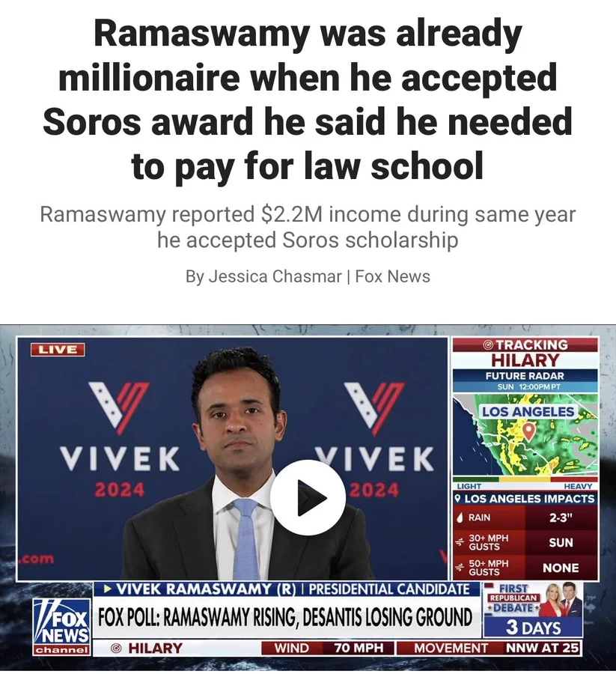Click the Fox Poll chyron headline
Viewport: 616px width, 674px height.
(286, 618)
